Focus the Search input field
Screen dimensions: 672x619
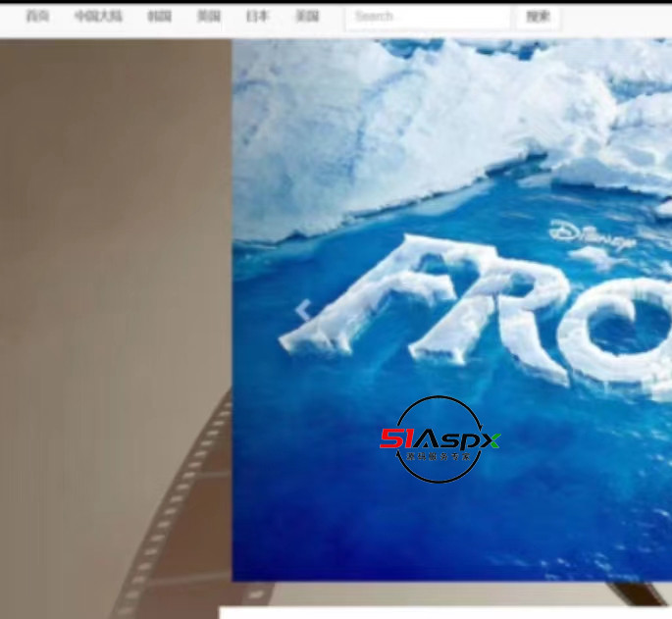428,17
